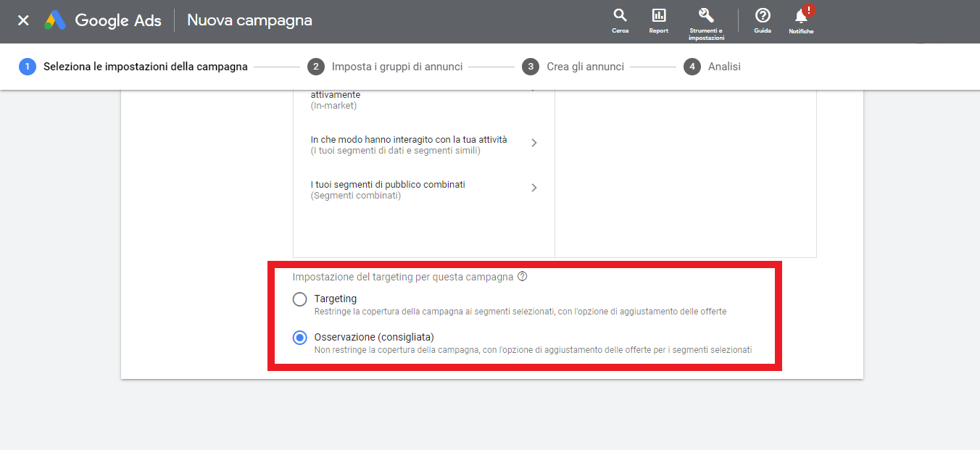Select the Targeting radio button

[x=299, y=299]
